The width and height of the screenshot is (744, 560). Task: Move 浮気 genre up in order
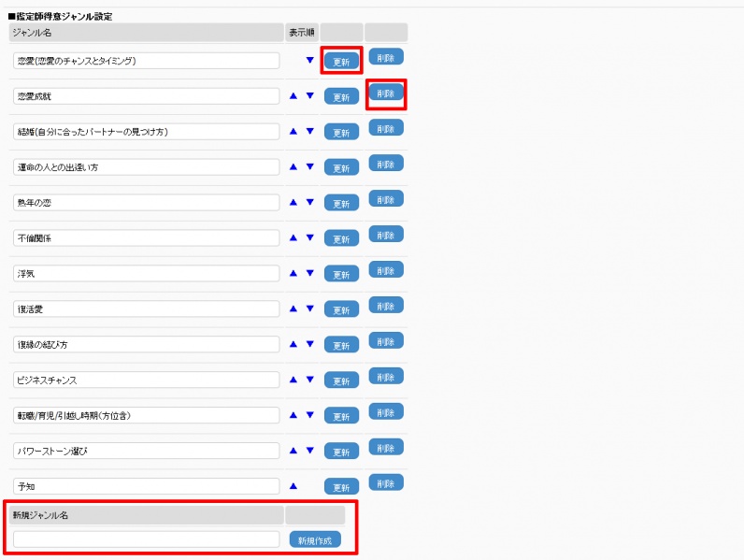point(293,273)
